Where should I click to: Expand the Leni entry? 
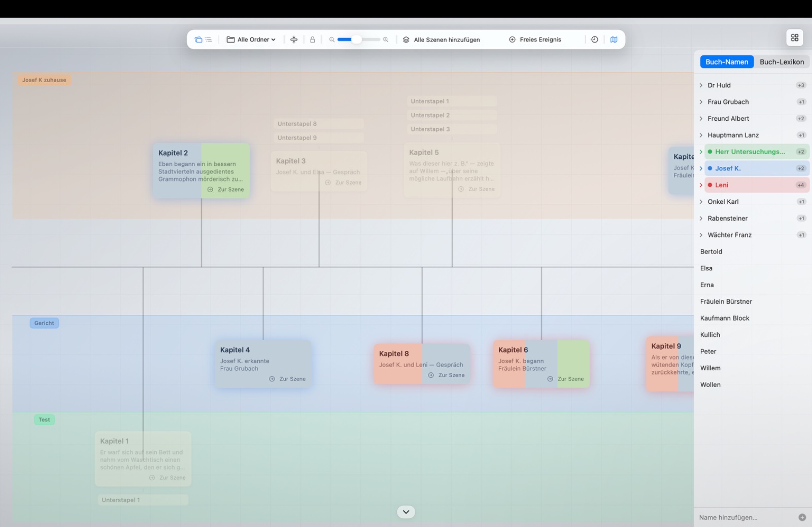pyautogui.click(x=701, y=185)
